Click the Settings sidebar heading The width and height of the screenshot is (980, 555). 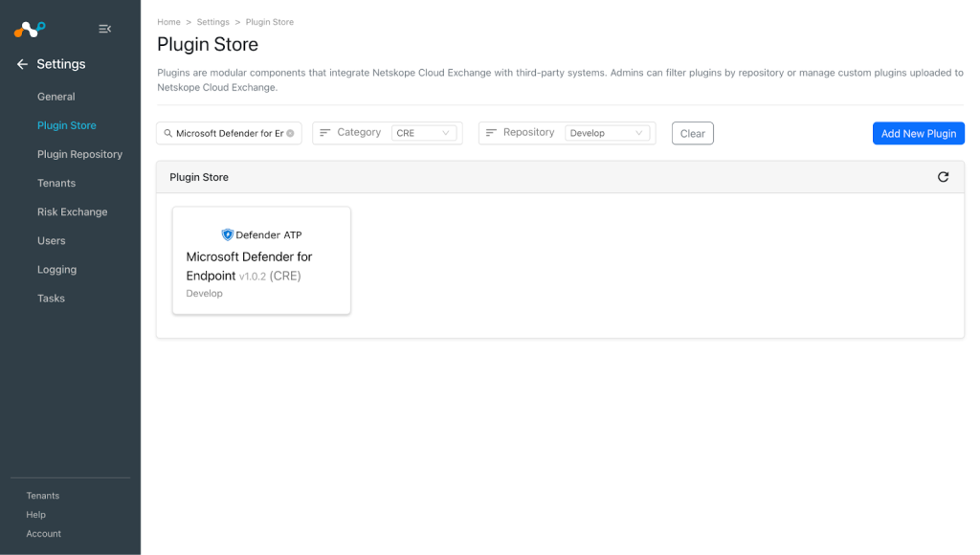tap(61, 64)
